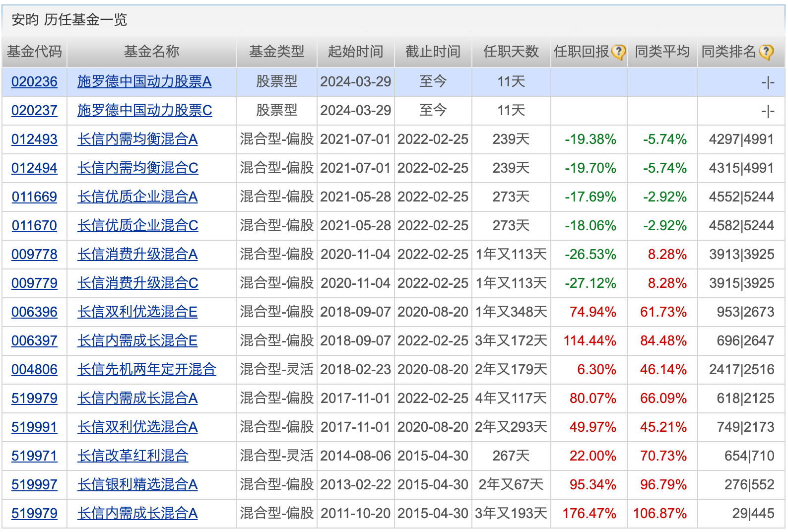Screen dimensions: 788x532
Task: Select the -18.06% return value
Action: pyautogui.click(x=591, y=226)
